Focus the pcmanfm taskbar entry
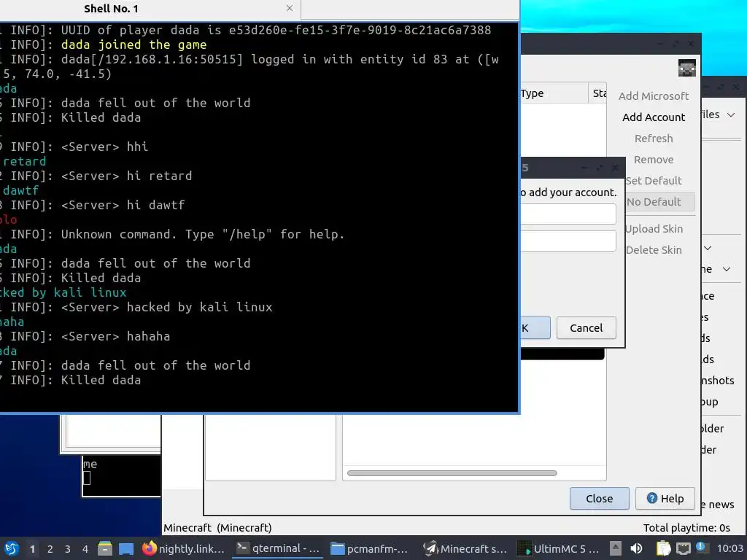The image size is (747, 560). (x=370, y=548)
